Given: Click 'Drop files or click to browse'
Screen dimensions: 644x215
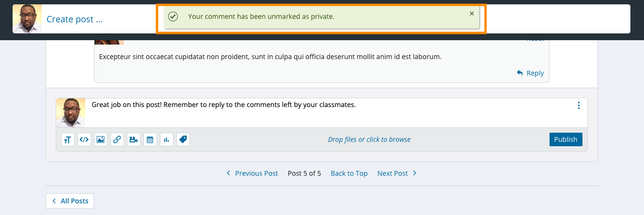Looking at the screenshot, I should pyautogui.click(x=369, y=139).
